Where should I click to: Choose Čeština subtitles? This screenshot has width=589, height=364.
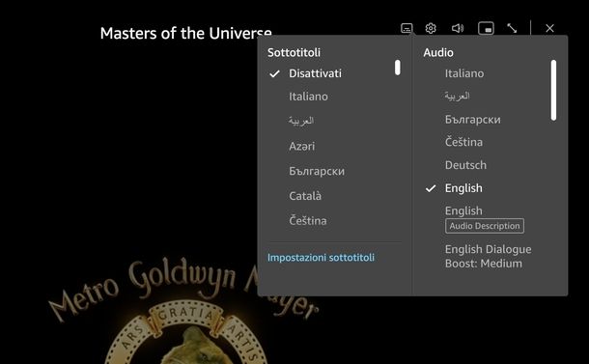coord(308,220)
